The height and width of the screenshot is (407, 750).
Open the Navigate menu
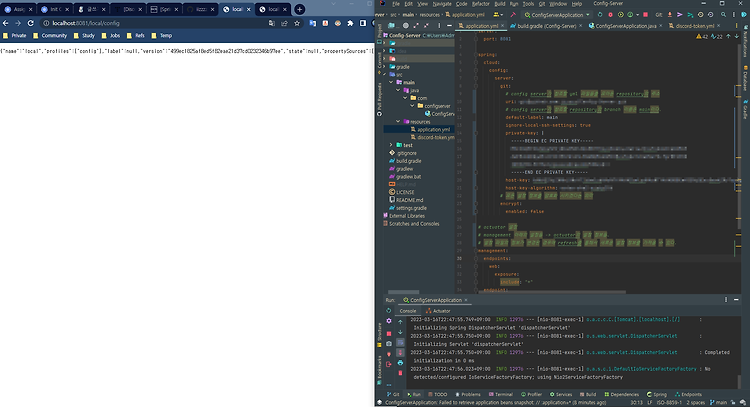tap(441, 4)
